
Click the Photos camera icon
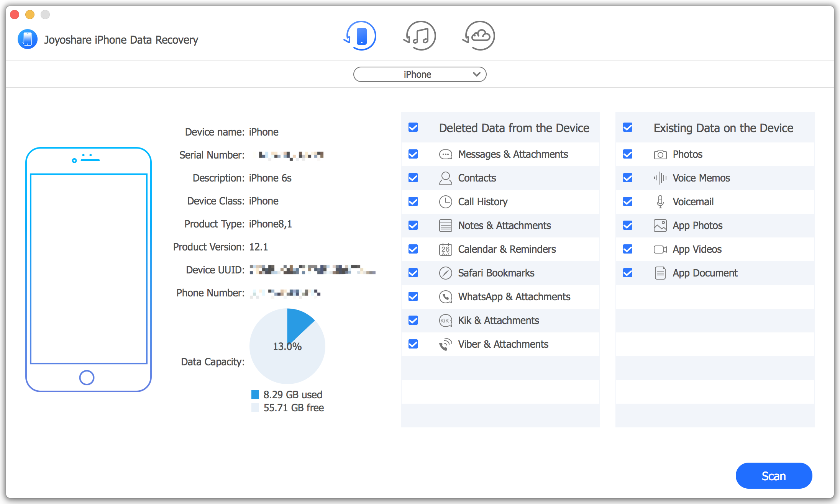pos(660,154)
